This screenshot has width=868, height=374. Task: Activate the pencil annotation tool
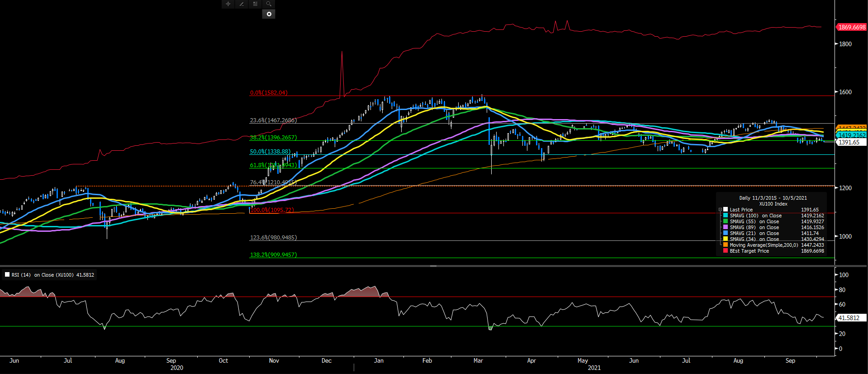coord(242,4)
